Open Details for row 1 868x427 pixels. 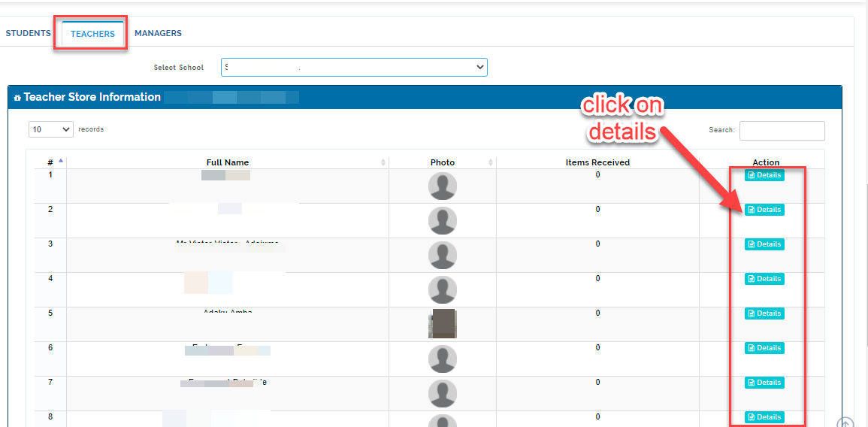click(764, 175)
